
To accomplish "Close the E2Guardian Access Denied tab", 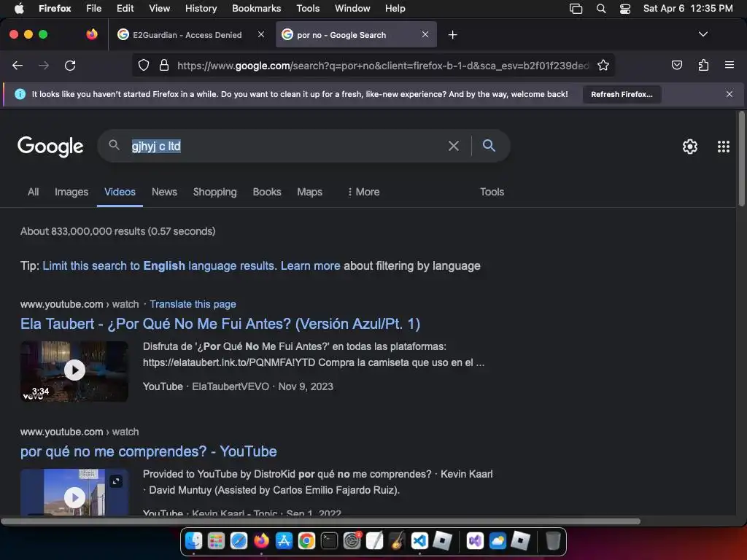I will click(x=261, y=34).
